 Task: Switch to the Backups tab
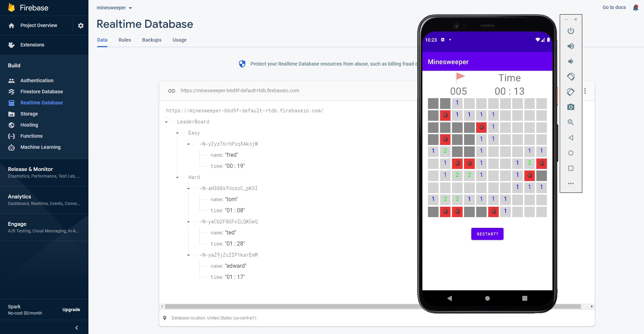pos(152,40)
